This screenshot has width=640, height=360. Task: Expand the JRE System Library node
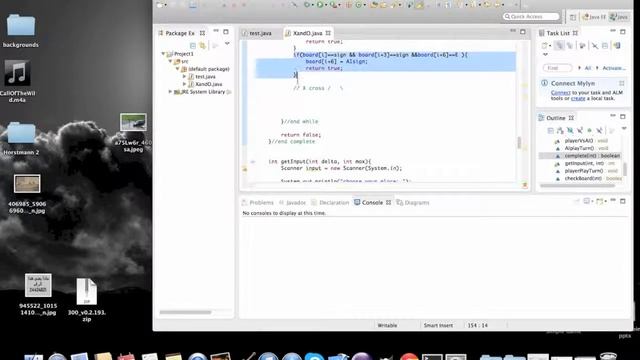click(170, 92)
